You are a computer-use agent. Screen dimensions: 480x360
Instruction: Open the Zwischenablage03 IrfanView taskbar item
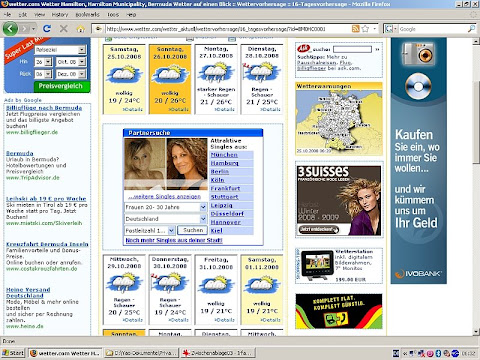coord(218,353)
